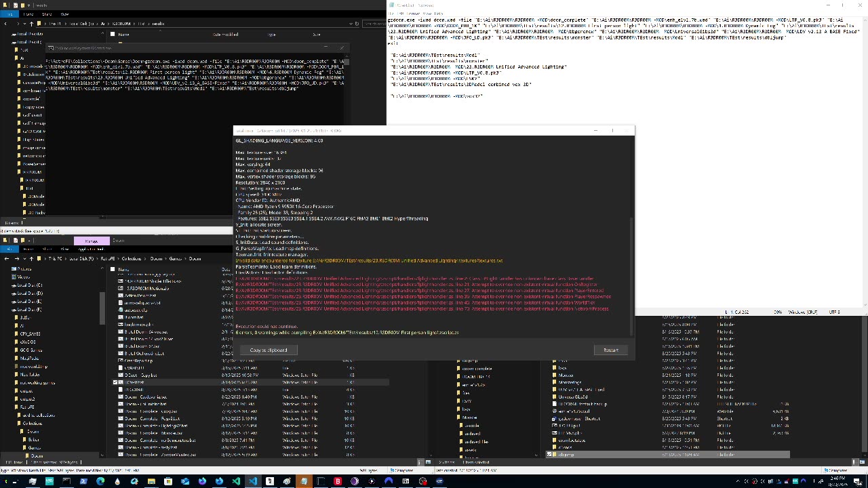The width and height of the screenshot is (868, 488).
Task: Go forward in the Doom Explorer window
Action: [x=16, y=258]
